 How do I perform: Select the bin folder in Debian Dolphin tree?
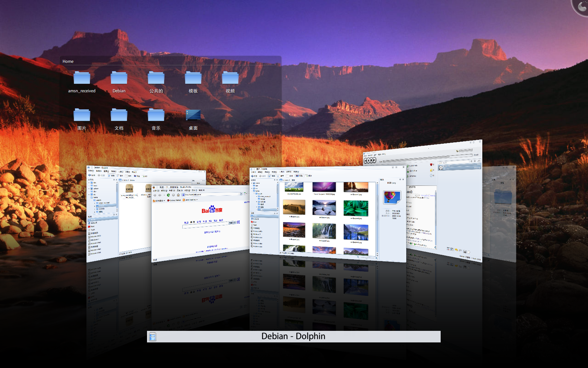pyautogui.click(x=94, y=183)
